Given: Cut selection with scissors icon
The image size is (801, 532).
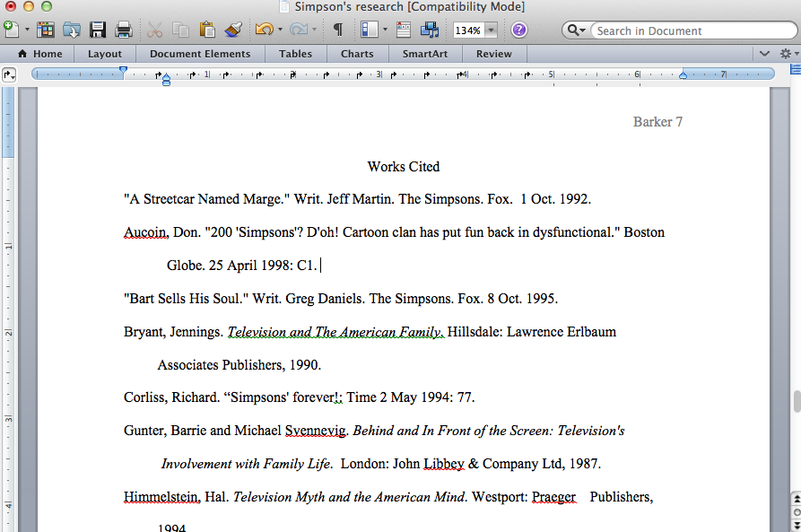Looking at the screenshot, I should pos(154,30).
